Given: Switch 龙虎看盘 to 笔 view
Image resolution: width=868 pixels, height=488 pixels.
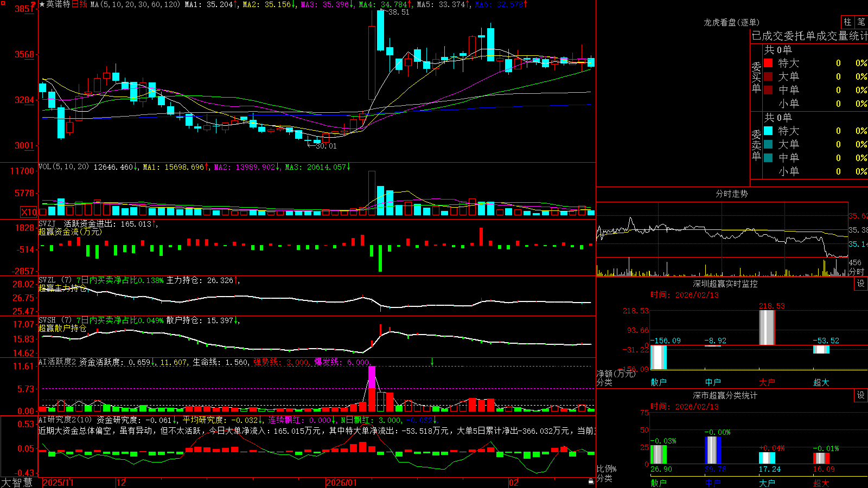Looking at the screenshot, I should coord(861,22).
